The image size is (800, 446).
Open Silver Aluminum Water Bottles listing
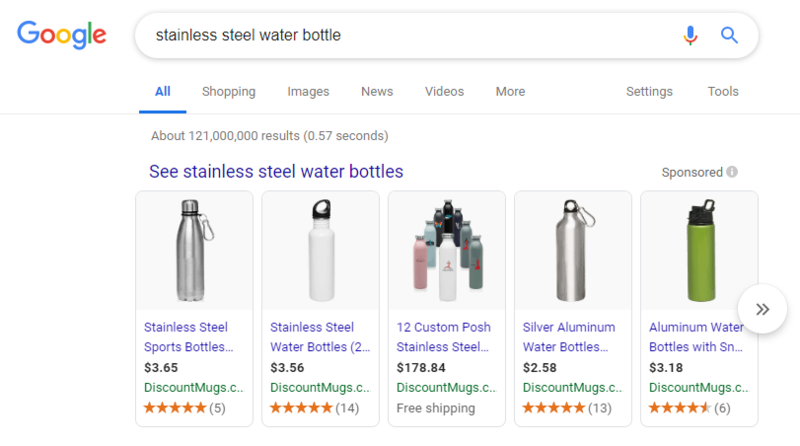coord(566,337)
